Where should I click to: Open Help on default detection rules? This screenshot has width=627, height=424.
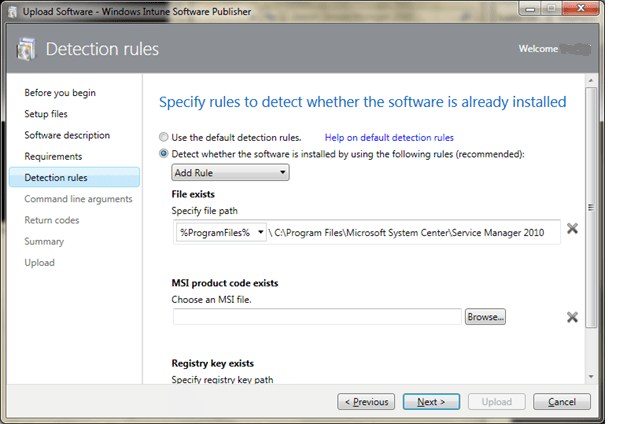coord(389,137)
